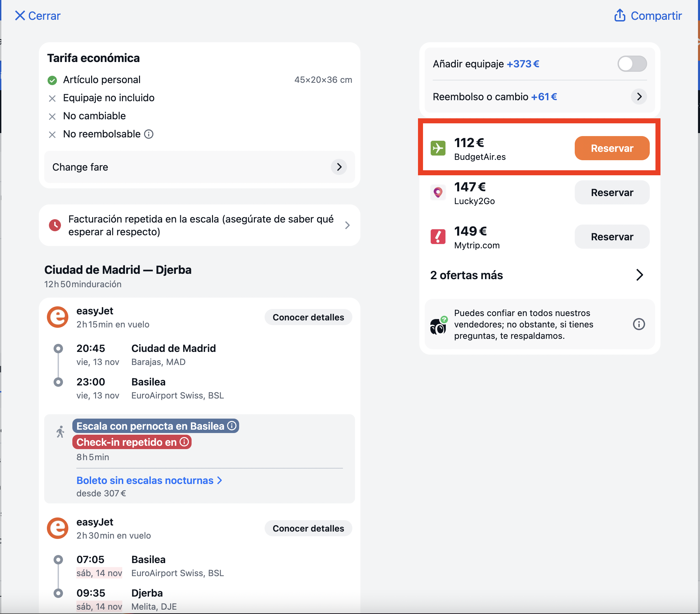Viewport: 700px width, 614px height.
Task: Open Boleto sin escalas nocturnas link
Action: [149, 480]
